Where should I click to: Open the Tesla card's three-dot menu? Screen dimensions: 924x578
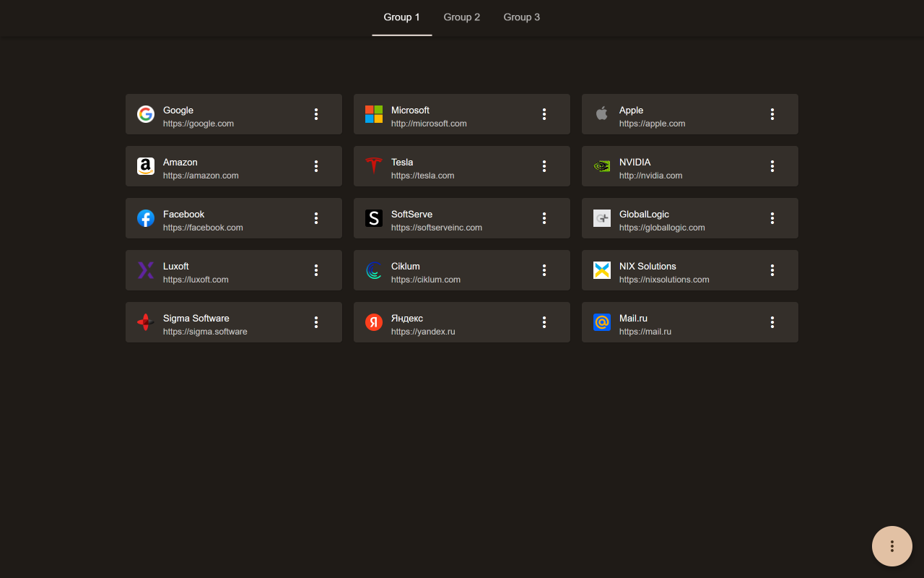pos(544,166)
